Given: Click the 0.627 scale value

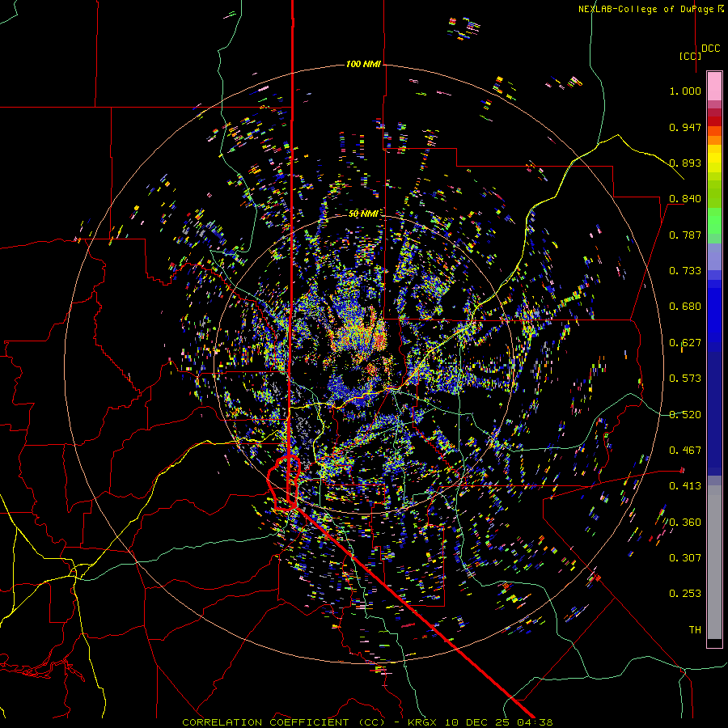Looking at the screenshot, I should pos(685,343).
